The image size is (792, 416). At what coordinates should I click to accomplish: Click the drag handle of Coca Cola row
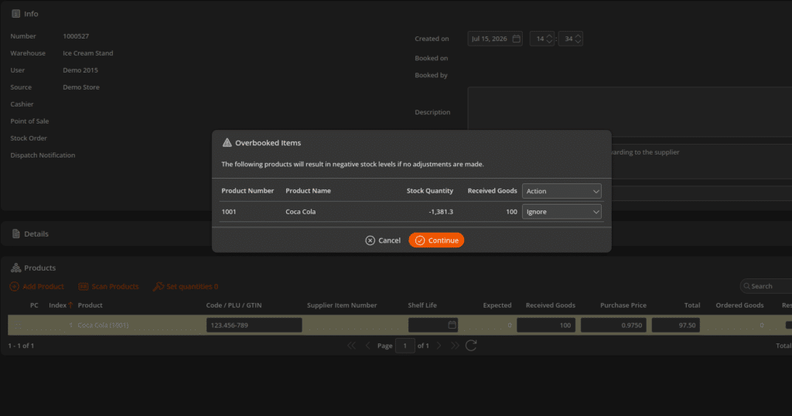pos(18,325)
